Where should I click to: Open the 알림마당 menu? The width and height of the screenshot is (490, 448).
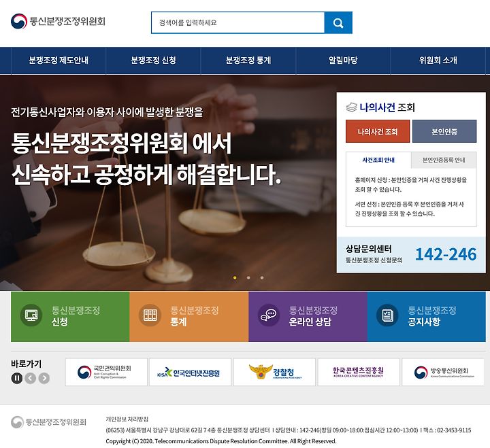[x=343, y=61]
